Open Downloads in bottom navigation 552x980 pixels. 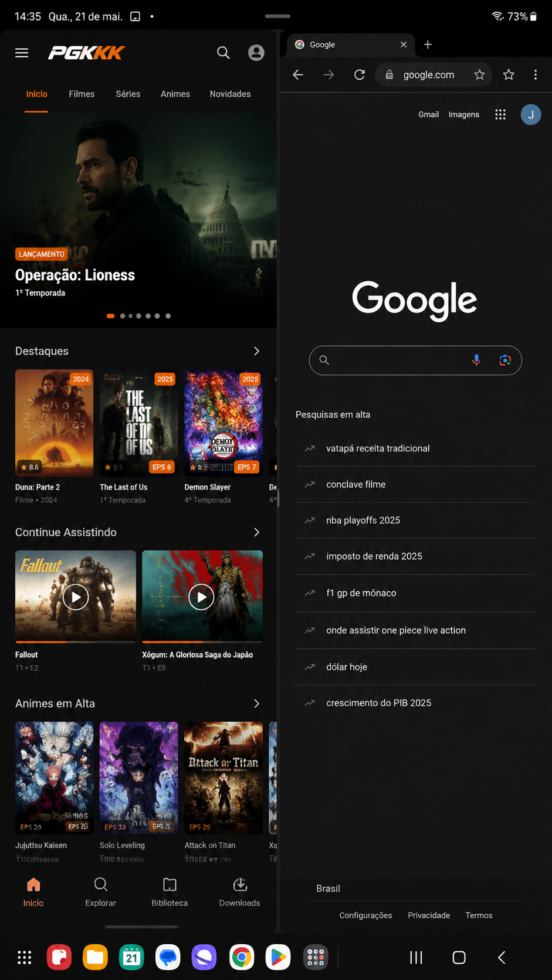click(x=239, y=892)
